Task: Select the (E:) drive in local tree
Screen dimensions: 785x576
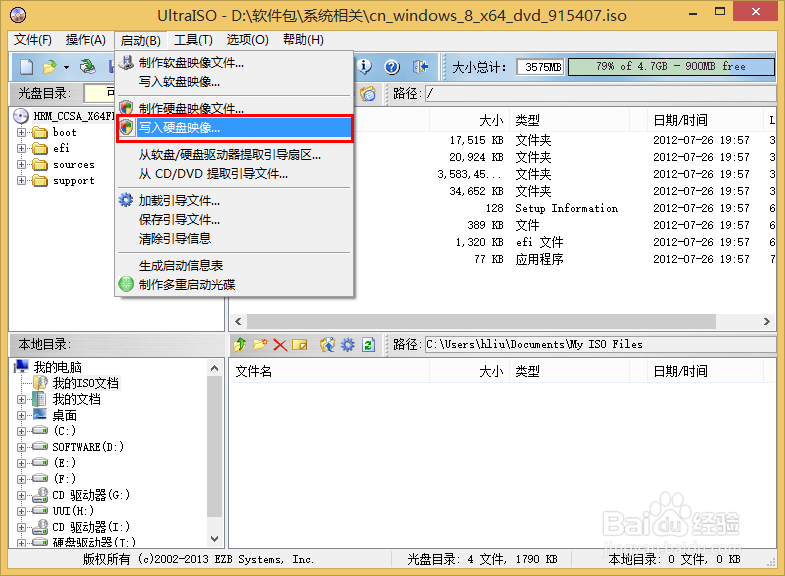Action: point(65,463)
